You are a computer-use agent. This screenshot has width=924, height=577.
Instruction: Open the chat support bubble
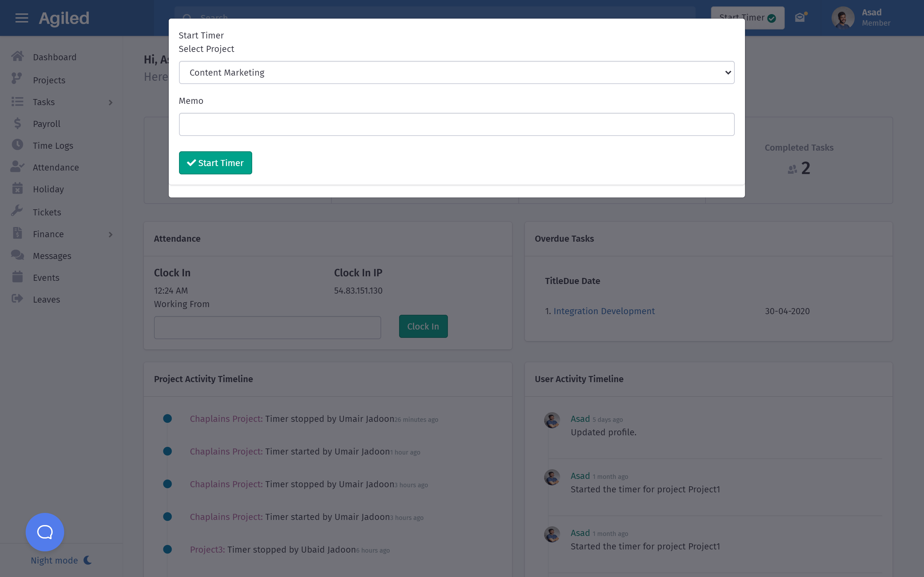coord(45,531)
